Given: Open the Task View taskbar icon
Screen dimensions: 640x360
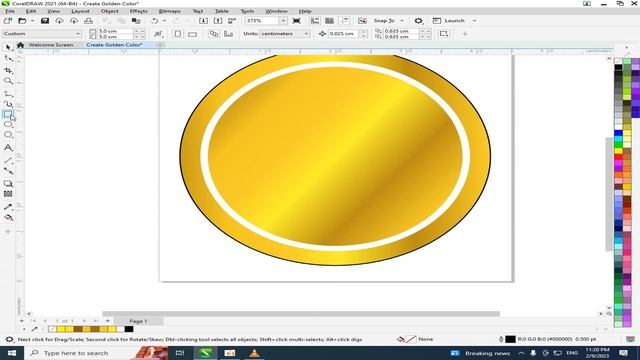Looking at the screenshot, I should [x=180, y=353].
